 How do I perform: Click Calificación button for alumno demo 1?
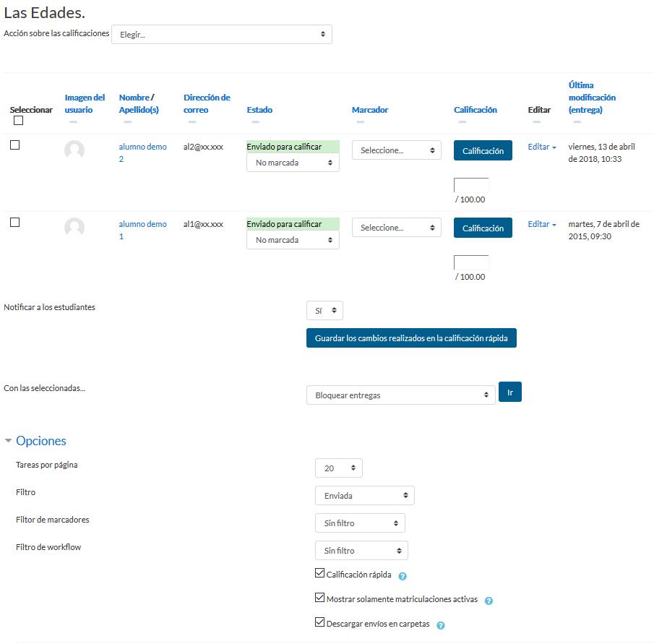[483, 228]
